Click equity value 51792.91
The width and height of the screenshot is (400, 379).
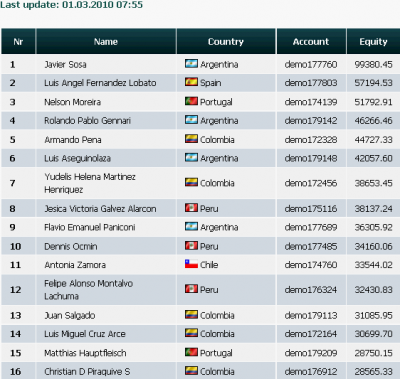tap(373, 102)
